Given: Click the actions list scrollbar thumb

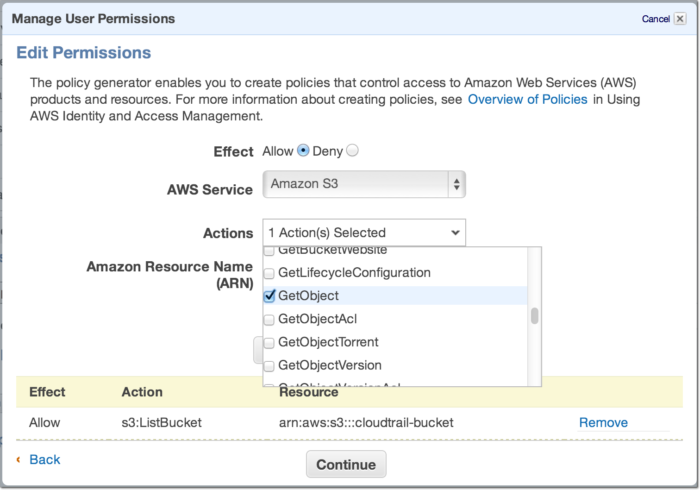Looking at the screenshot, I should (535, 316).
